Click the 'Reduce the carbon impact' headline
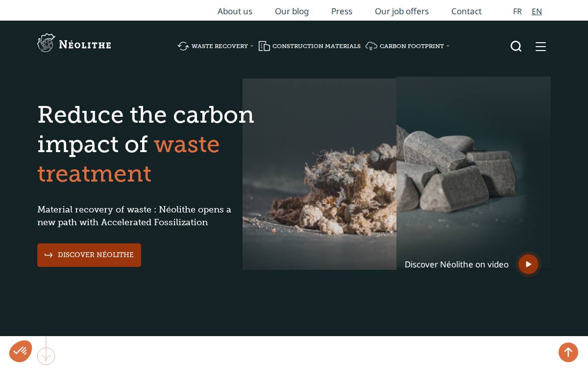 click(x=146, y=144)
